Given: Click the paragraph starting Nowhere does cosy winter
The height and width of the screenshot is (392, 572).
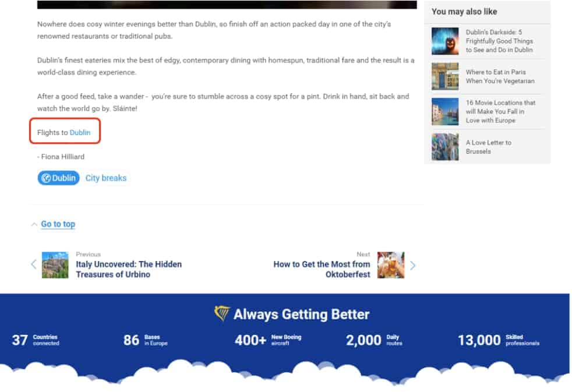Looking at the screenshot, I should [x=214, y=30].
